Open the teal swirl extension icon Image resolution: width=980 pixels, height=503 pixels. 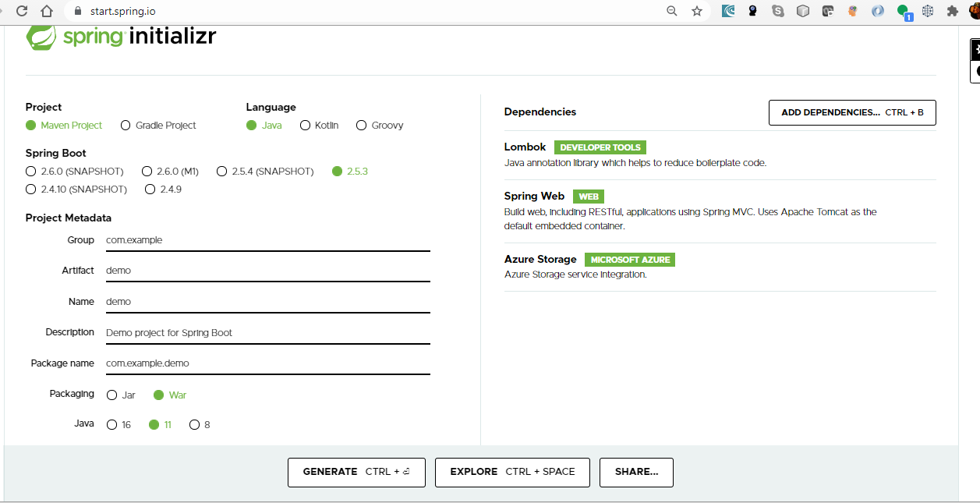pos(728,11)
